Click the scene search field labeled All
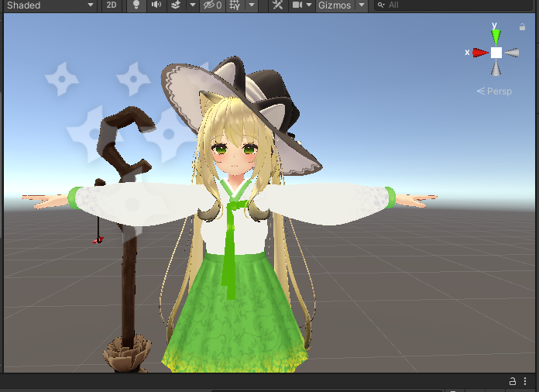 454,5
